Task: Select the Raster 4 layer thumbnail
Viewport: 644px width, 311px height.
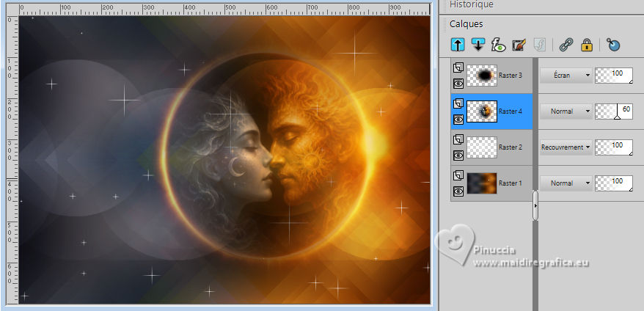Action: click(482, 111)
